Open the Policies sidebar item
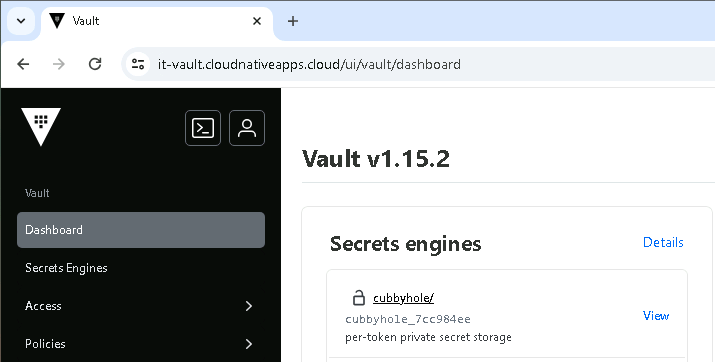The height and width of the screenshot is (362, 715). (141, 344)
